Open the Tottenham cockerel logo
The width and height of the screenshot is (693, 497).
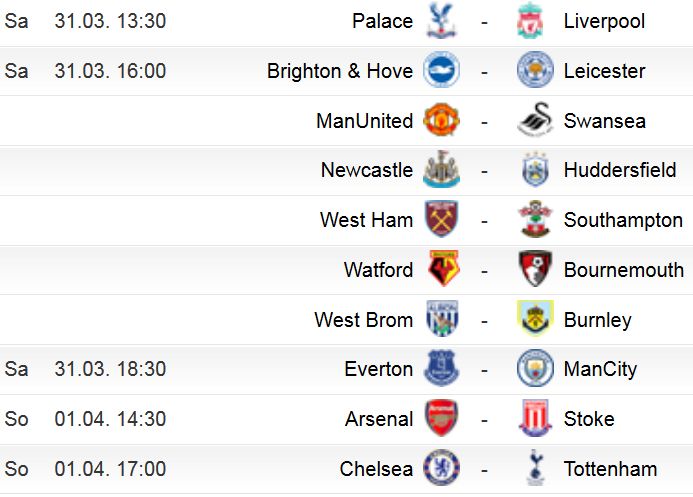535,467
